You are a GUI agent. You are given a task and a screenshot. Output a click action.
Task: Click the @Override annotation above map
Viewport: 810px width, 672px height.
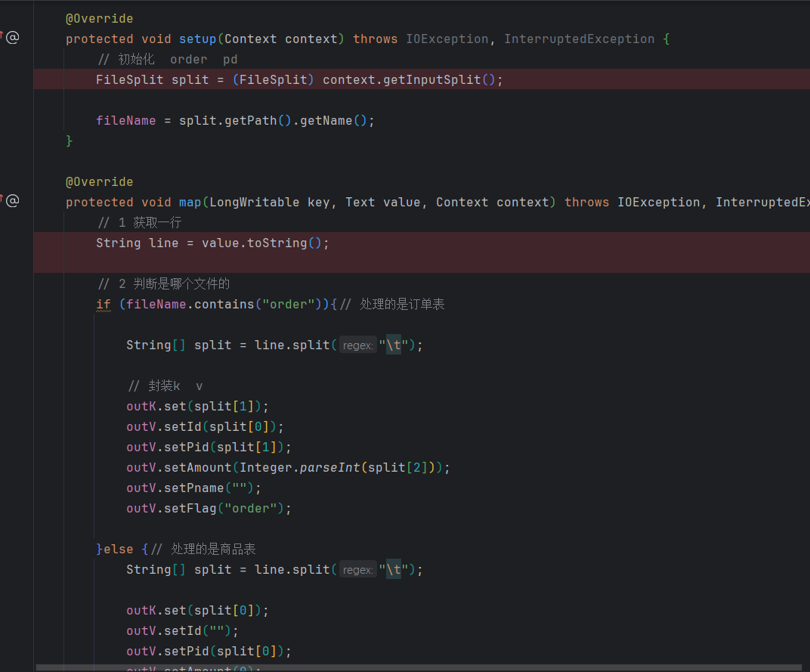[99, 182]
